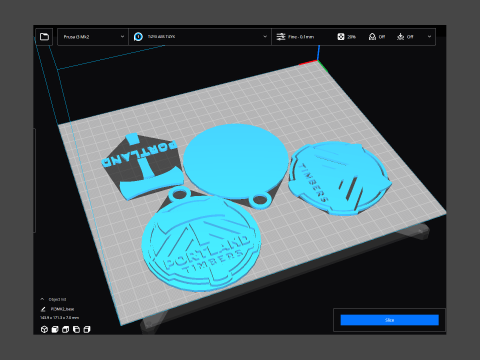Click the print settings sliders icon
The image size is (480, 360).
point(281,37)
